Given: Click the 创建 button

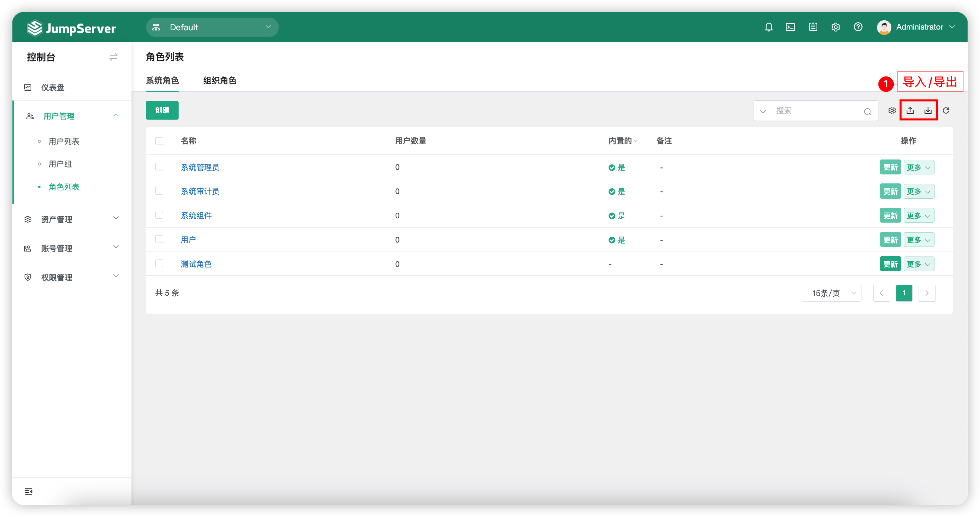Looking at the screenshot, I should [162, 110].
